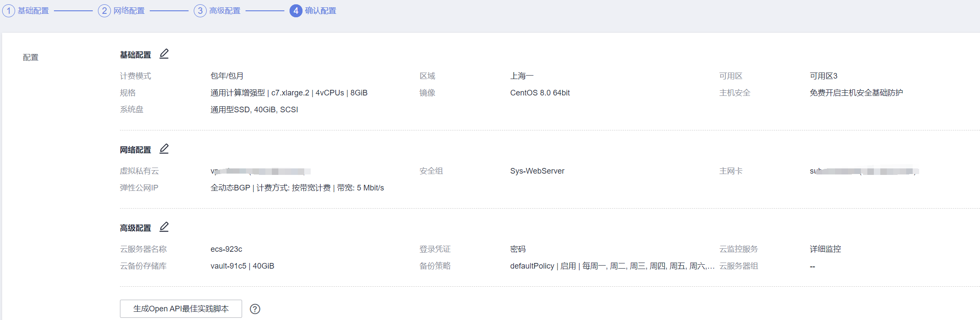
Task: Click step 3 circle number icon
Action: [200, 11]
